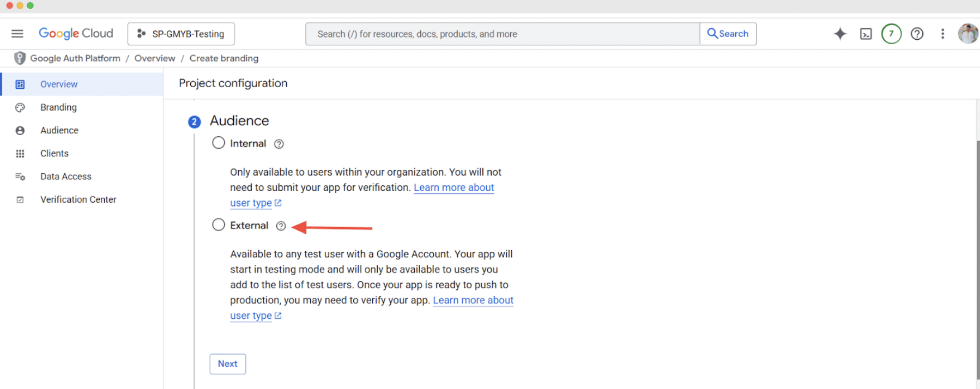Select the External radio button

pyautogui.click(x=219, y=224)
